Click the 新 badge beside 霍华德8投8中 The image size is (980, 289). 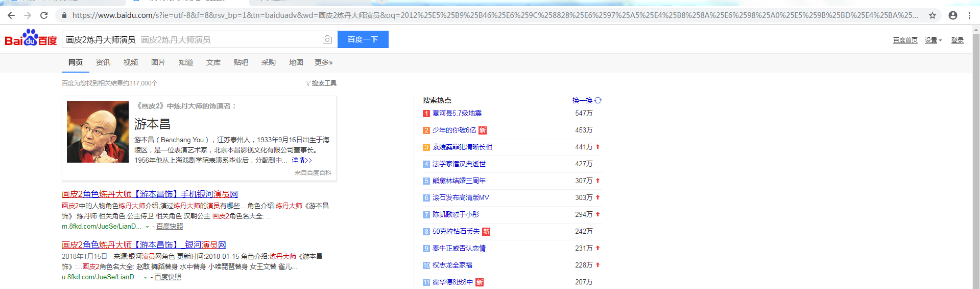tap(480, 282)
